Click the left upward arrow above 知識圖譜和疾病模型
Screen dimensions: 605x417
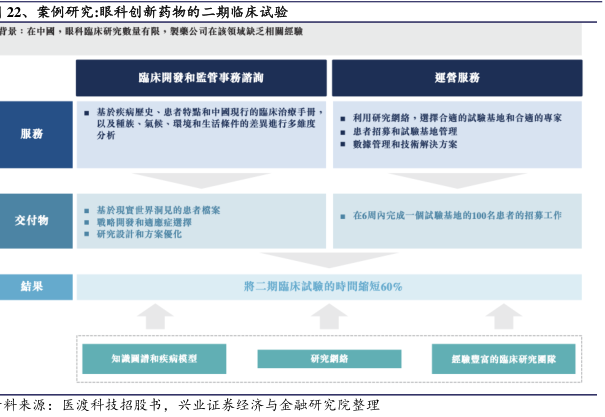point(153,318)
